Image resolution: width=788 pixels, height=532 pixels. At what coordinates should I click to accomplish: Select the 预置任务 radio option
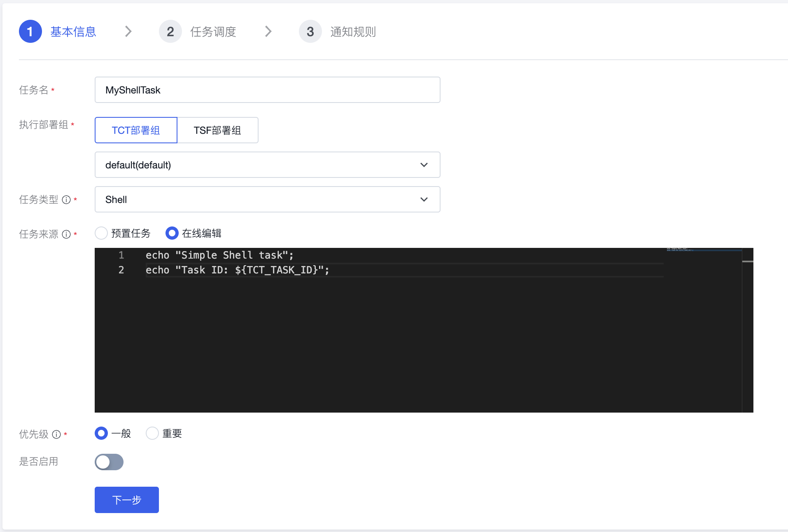(101, 233)
